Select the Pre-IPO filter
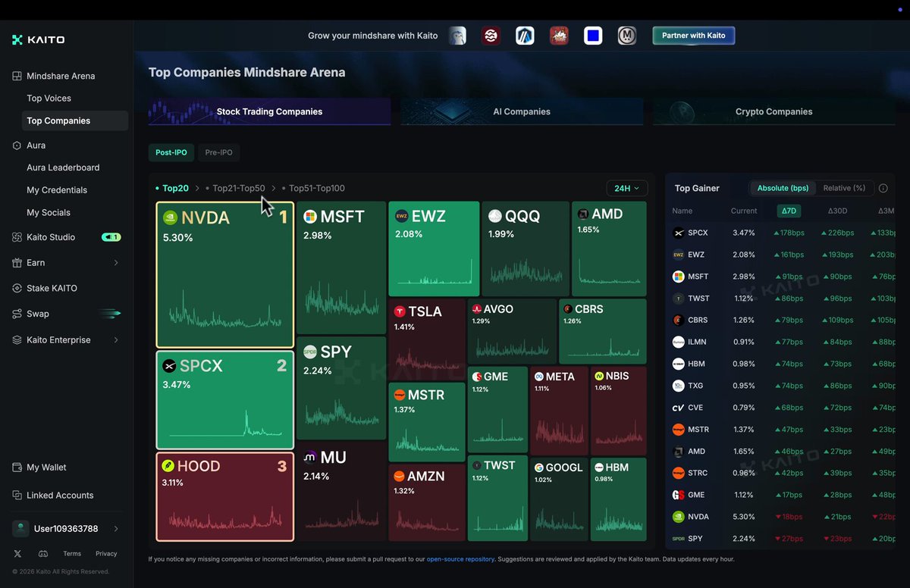The width and height of the screenshot is (910, 588). [219, 152]
